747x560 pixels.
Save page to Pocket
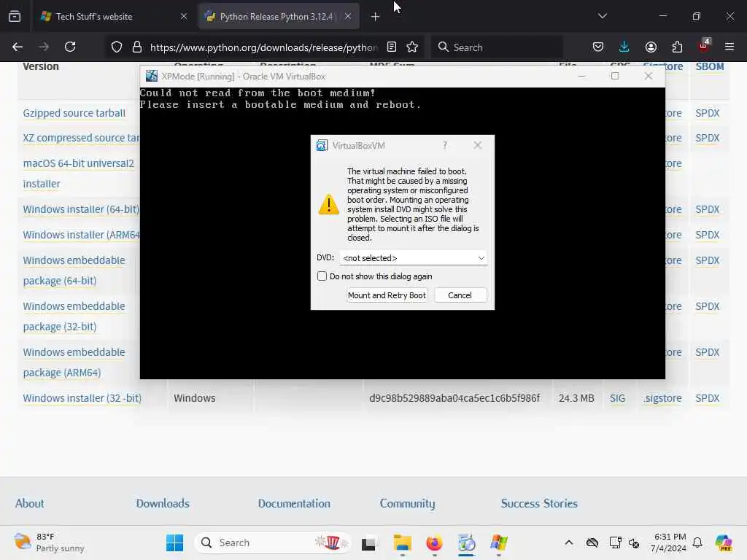click(x=598, y=47)
